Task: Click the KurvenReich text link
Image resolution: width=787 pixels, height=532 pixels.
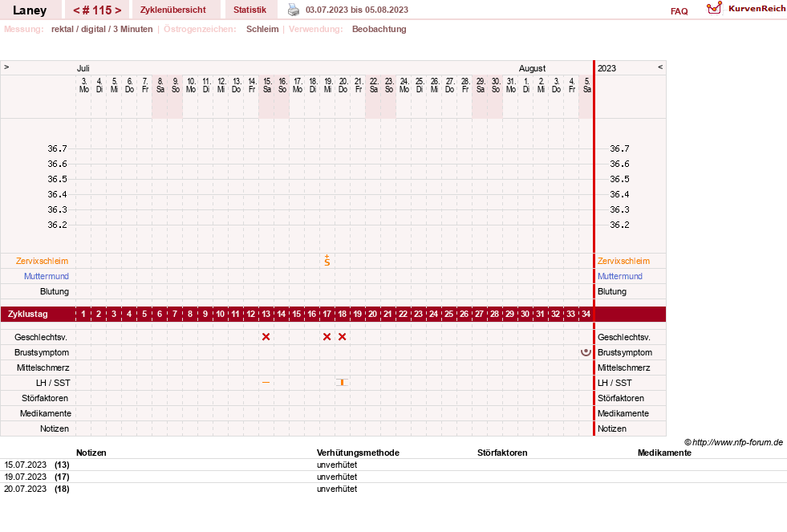Action: (757, 9)
